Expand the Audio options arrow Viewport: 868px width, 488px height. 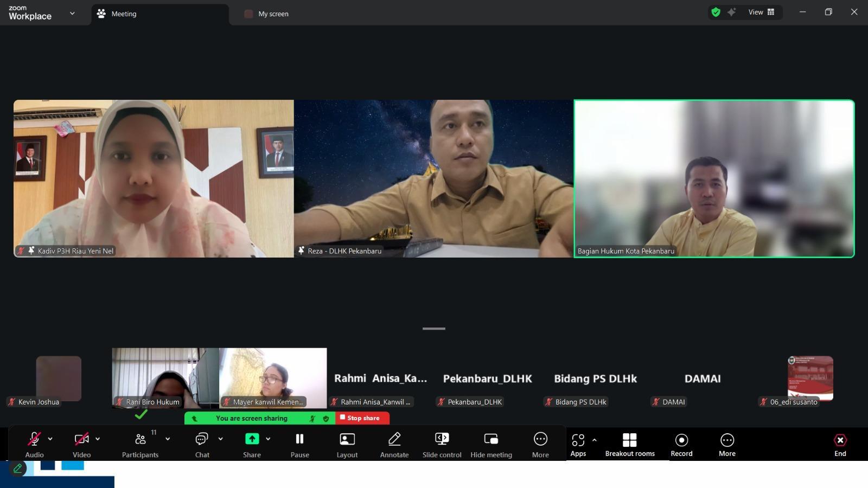coord(50,439)
